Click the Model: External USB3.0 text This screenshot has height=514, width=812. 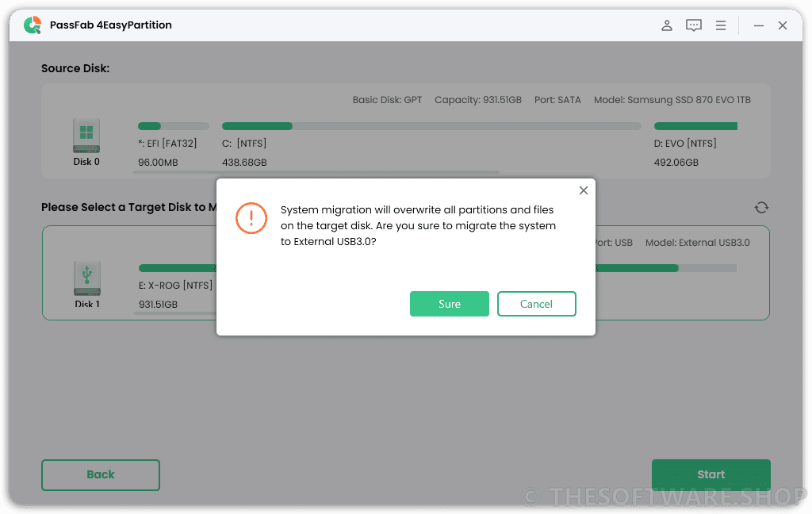click(698, 243)
